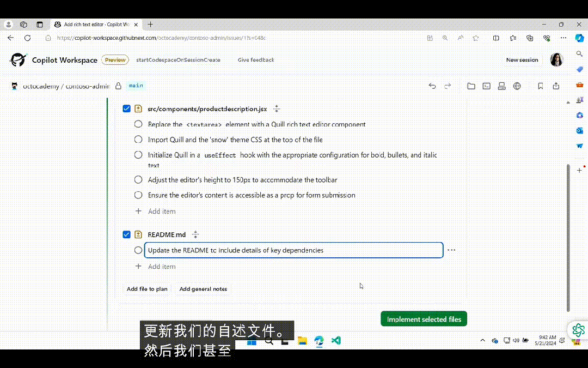Open the main branch selector

tap(136, 86)
